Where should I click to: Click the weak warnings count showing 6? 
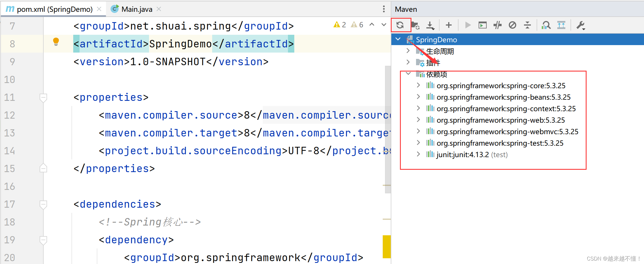tap(357, 25)
